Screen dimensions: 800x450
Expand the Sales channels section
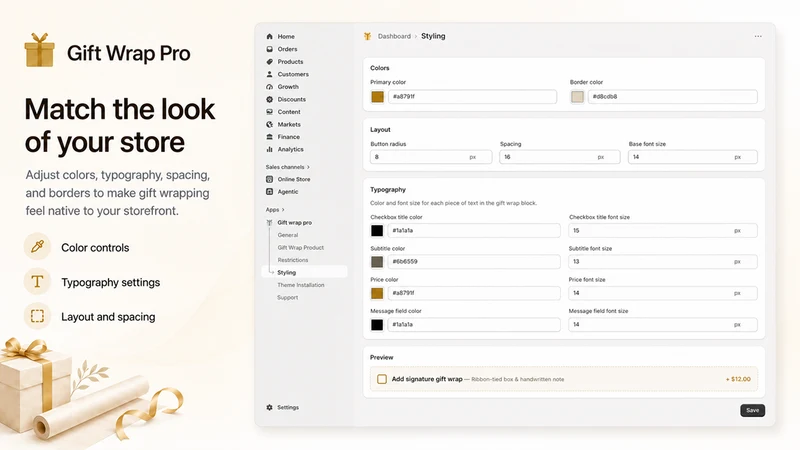[x=288, y=167]
